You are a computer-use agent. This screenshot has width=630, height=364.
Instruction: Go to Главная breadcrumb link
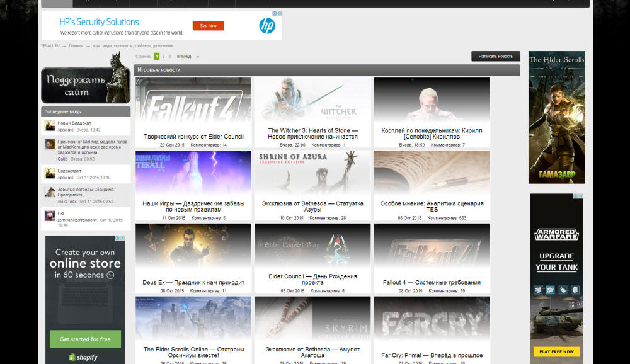pyautogui.click(x=76, y=46)
